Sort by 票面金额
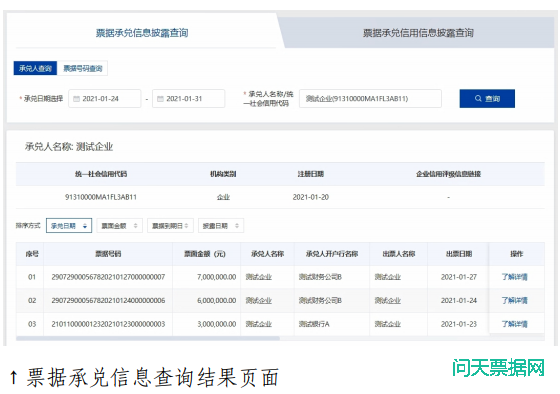 click(x=119, y=226)
